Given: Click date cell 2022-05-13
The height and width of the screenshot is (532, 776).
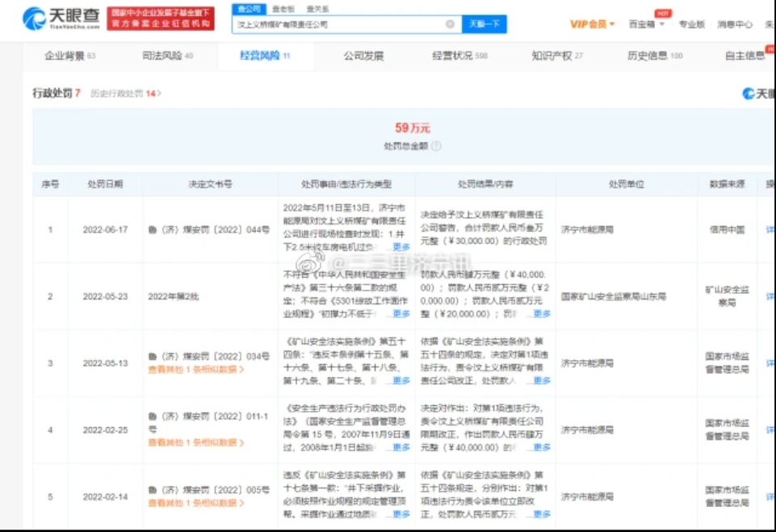Looking at the screenshot, I should click(105, 363).
